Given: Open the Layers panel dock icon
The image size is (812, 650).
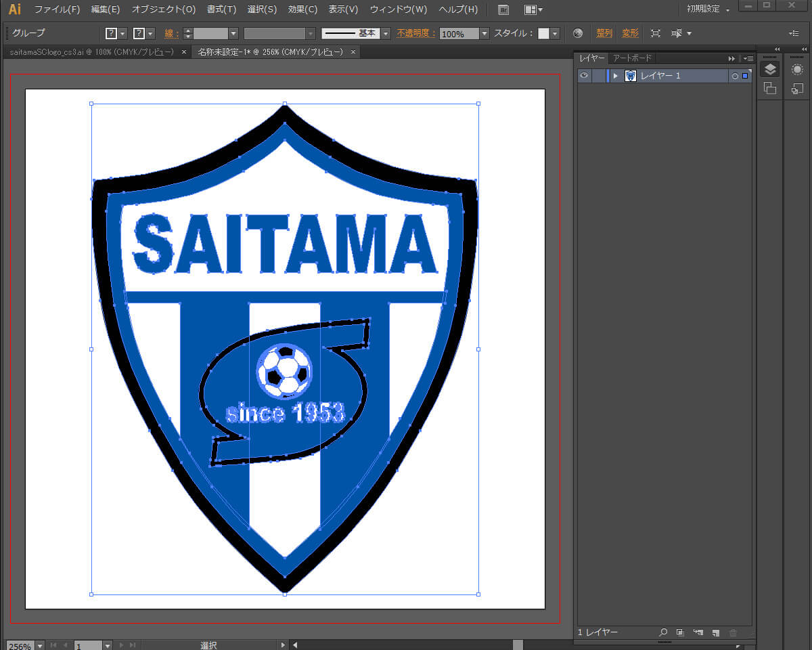Looking at the screenshot, I should (770, 69).
